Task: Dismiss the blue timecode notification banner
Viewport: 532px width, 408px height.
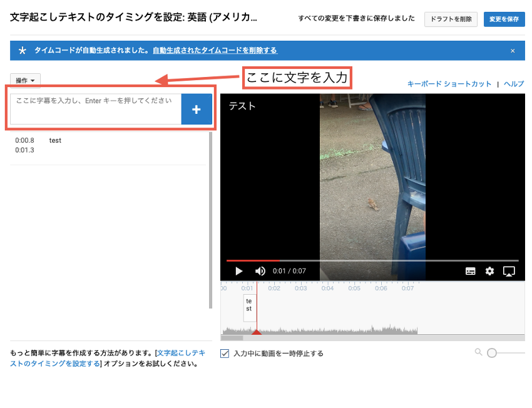Action: 513,51
